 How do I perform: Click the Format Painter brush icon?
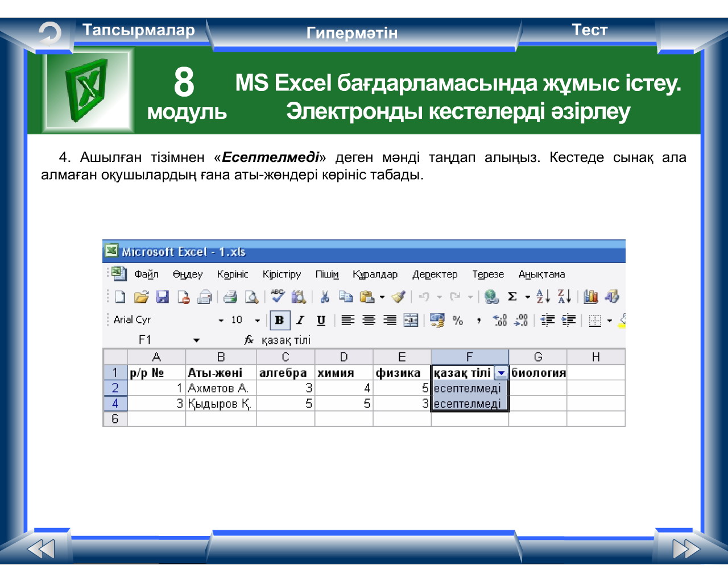(399, 297)
